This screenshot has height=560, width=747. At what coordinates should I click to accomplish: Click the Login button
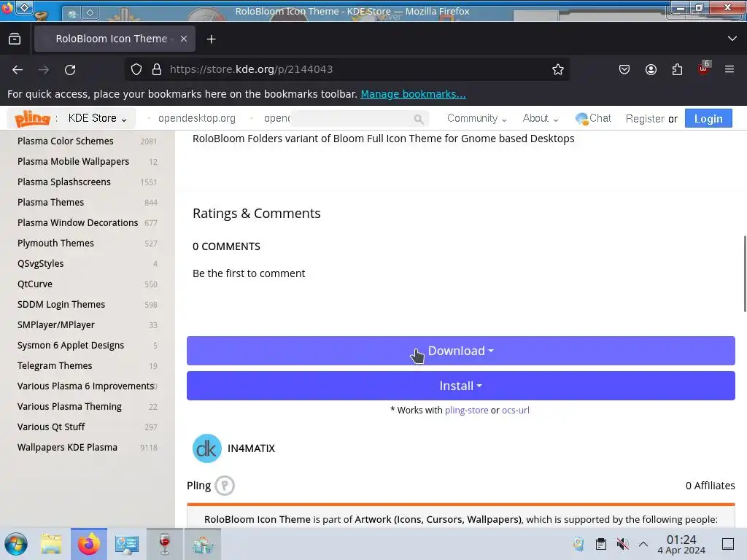point(708,119)
